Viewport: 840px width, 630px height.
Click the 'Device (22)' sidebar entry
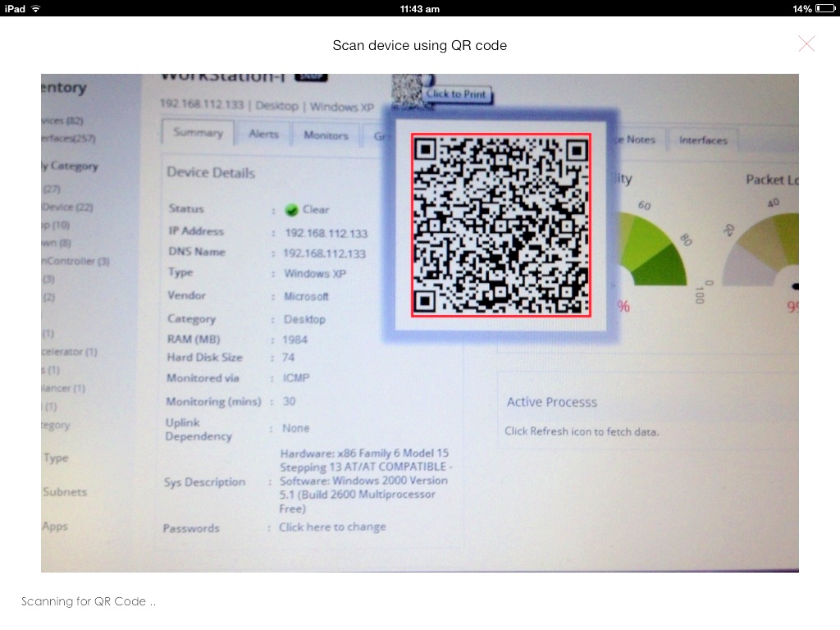pyautogui.click(x=67, y=207)
